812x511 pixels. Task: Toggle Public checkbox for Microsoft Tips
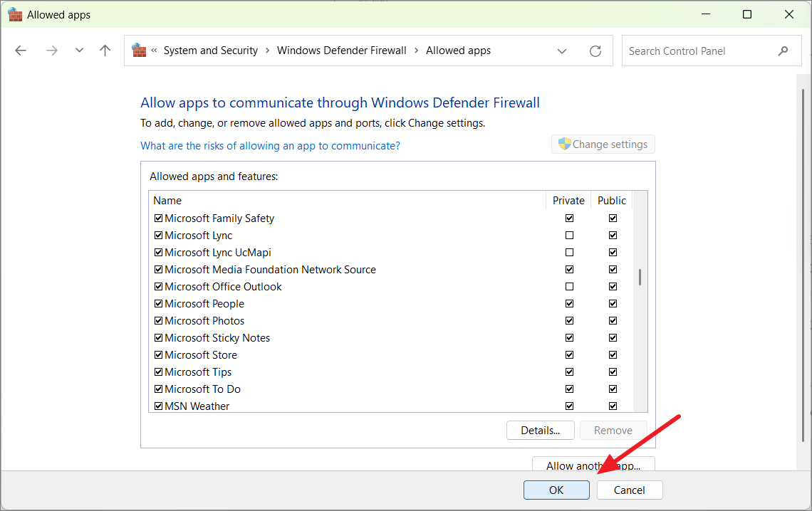point(613,372)
